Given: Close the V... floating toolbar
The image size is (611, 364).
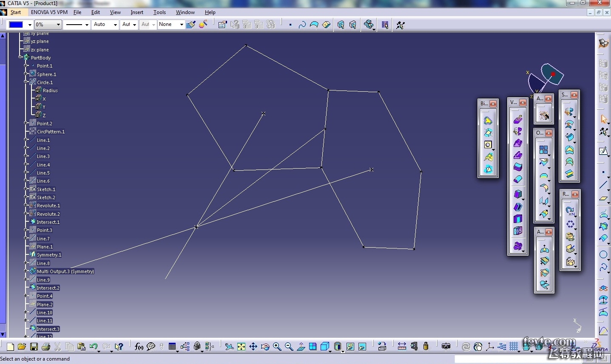Looking at the screenshot, I should tap(523, 102).
